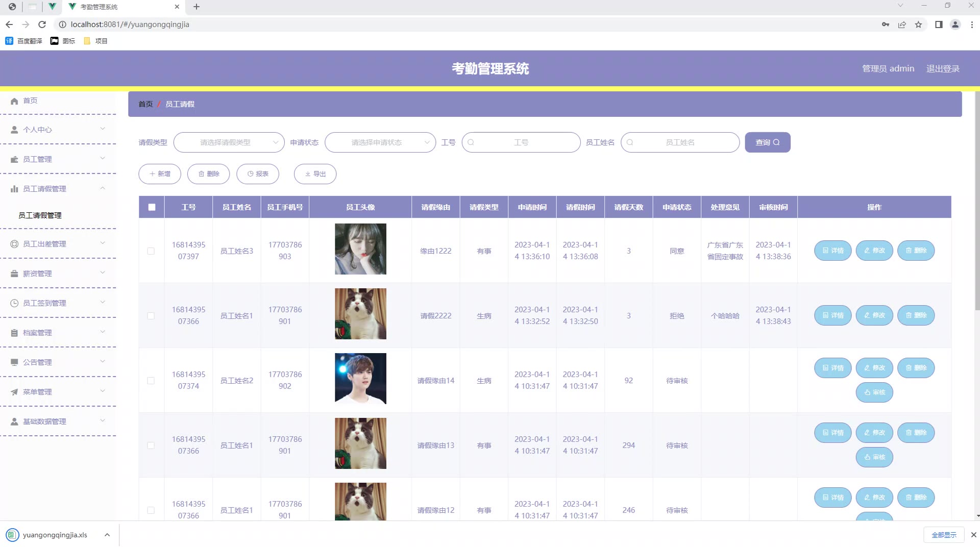Check the row for 请假2222

(x=151, y=316)
